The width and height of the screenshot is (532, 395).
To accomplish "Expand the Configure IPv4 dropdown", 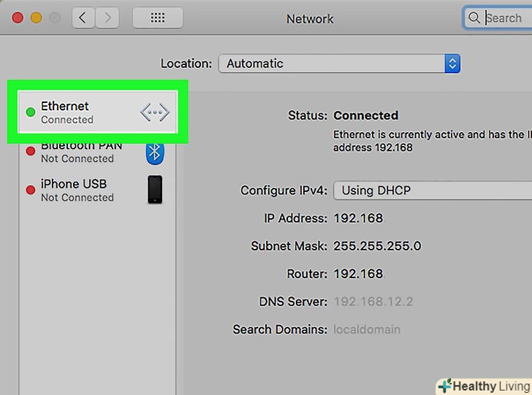I will click(x=431, y=191).
